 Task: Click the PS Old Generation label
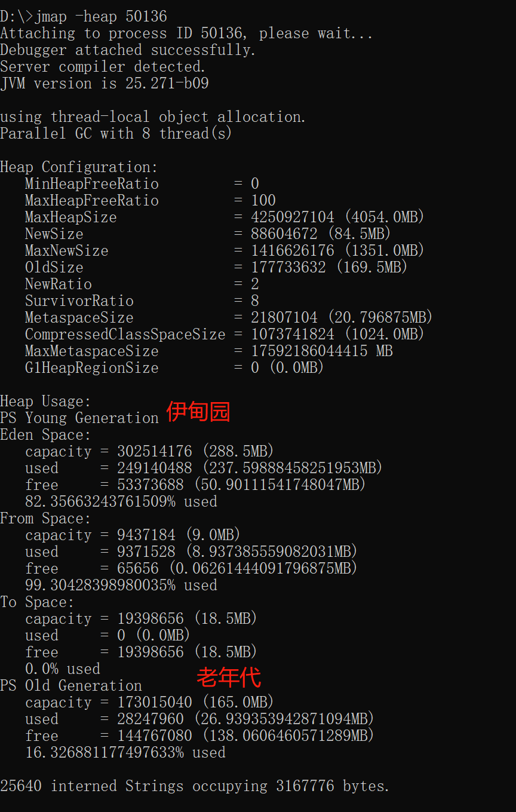[x=71, y=685]
